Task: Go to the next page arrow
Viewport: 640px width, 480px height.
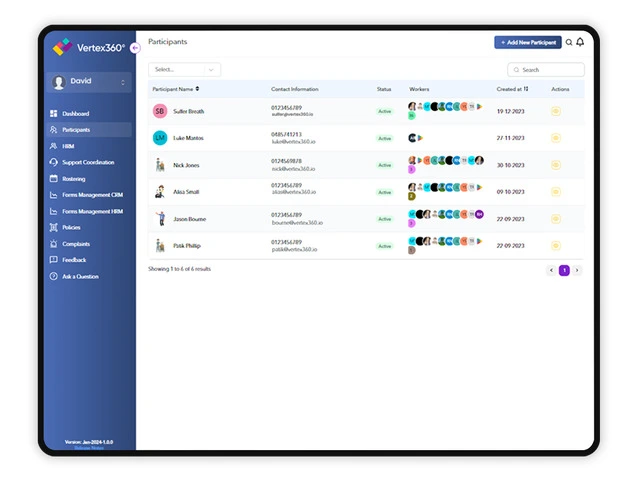Action: tap(576, 270)
